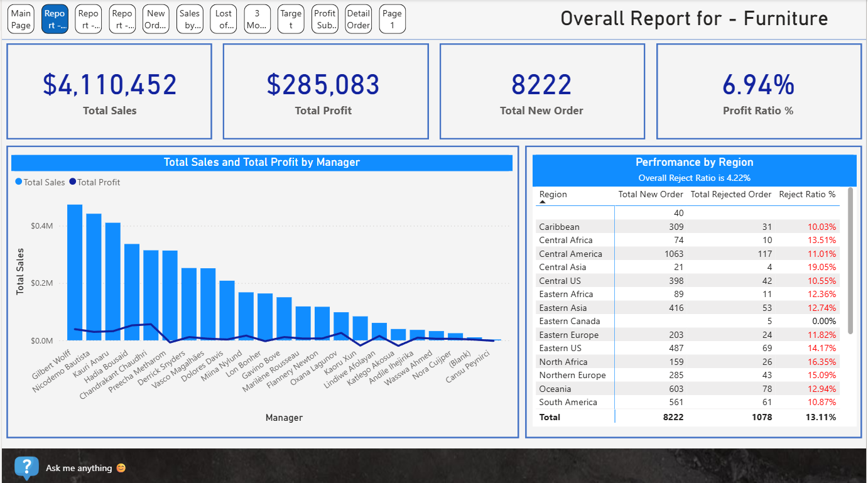Click the Sales by navigation button
The height and width of the screenshot is (483, 868).
coord(190,18)
